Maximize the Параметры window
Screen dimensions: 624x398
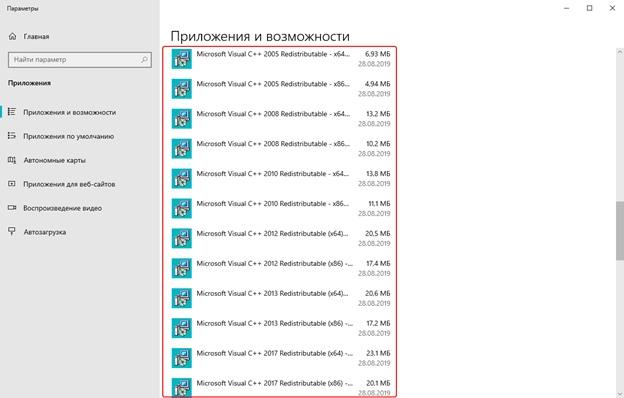click(x=589, y=8)
